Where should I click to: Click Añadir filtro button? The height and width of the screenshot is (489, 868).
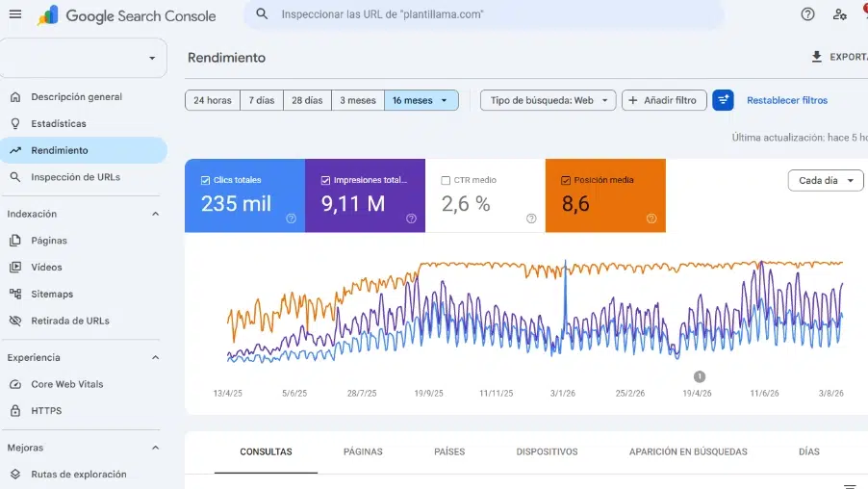coord(664,100)
